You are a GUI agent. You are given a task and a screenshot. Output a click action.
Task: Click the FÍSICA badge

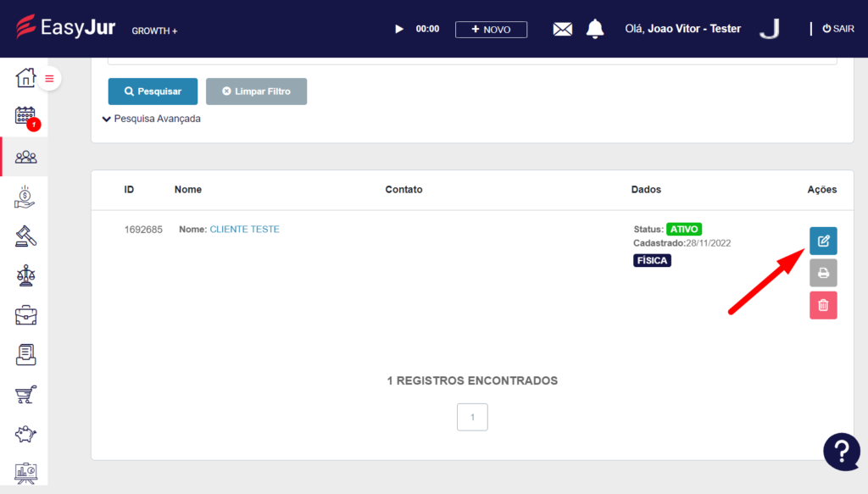coord(652,260)
